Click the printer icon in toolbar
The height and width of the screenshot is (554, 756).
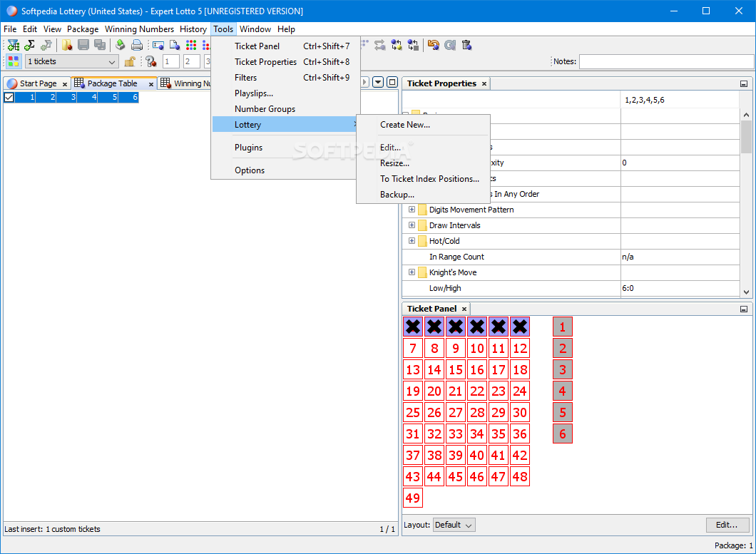[137, 46]
